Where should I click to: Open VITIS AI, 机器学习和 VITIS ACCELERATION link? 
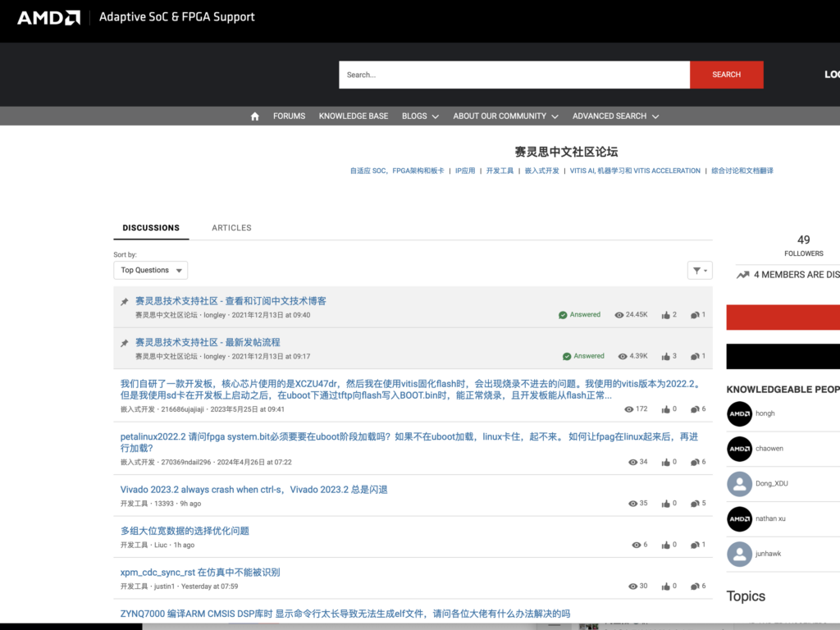point(635,171)
